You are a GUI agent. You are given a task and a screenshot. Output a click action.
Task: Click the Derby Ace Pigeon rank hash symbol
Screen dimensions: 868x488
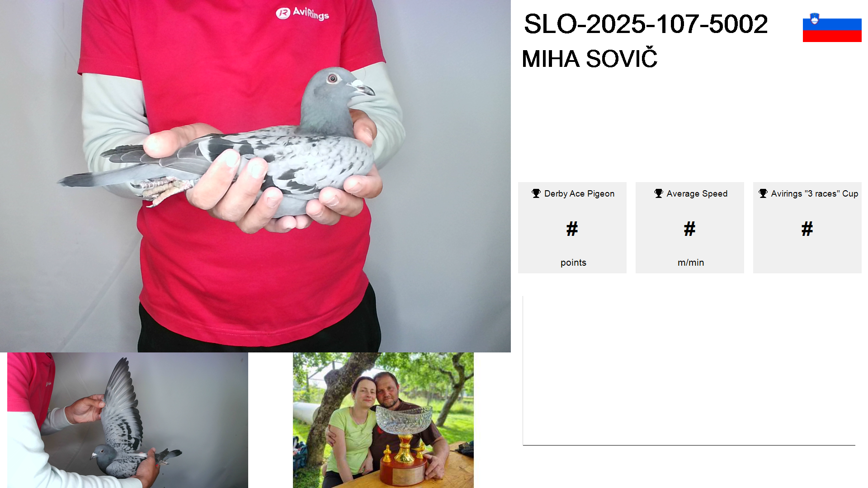click(572, 229)
